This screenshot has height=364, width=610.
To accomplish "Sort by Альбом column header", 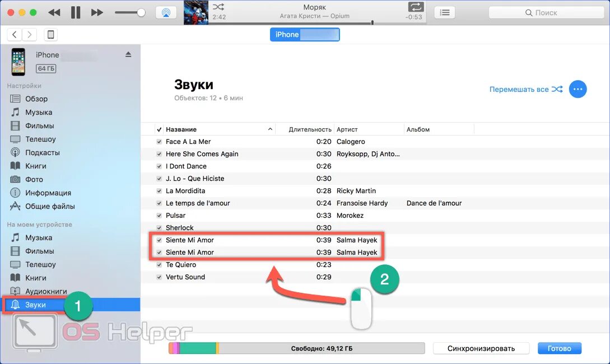I will 418,129.
